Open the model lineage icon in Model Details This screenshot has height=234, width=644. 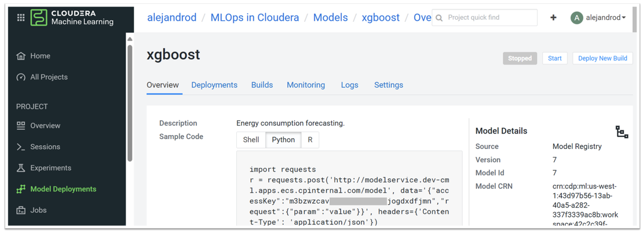click(x=622, y=132)
